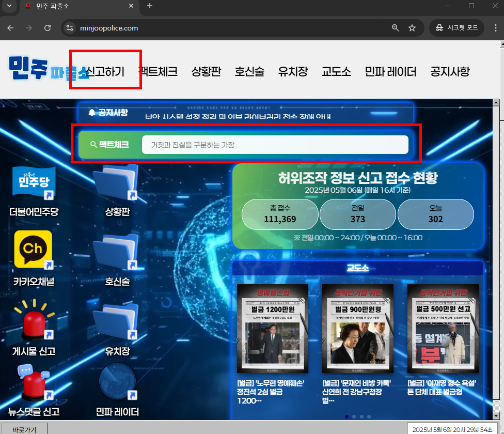Viewport: 504px width, 434px height.
Task: Open the 신고하기 menu item
Action: pos(105,72)
